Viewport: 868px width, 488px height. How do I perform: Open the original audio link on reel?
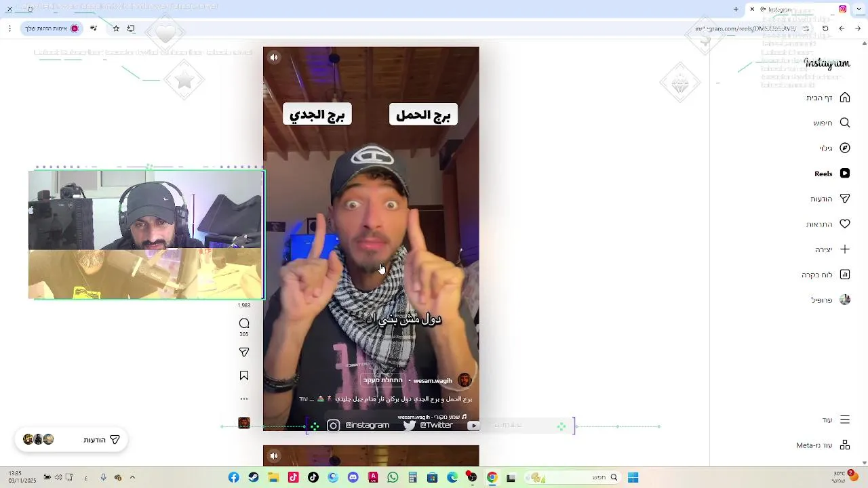pyautogui.click(x=432, y=417)
